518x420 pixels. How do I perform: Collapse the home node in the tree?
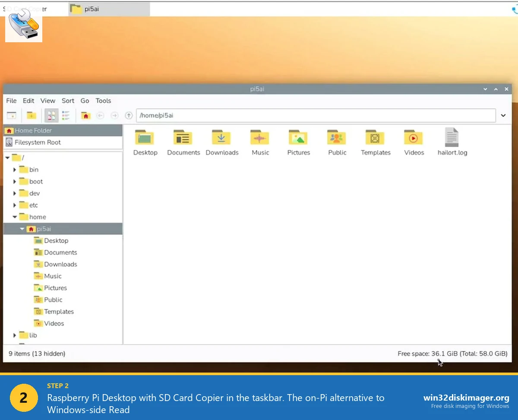[15, 217]
